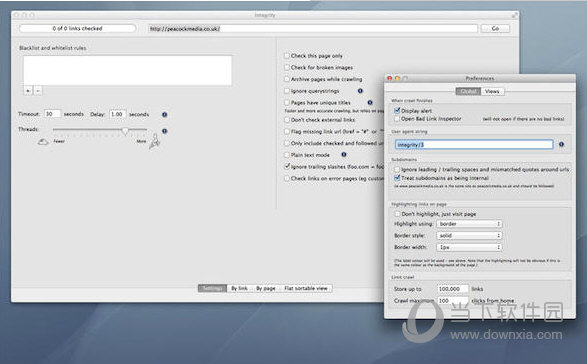This screenshot has width=587, height=364.
Task: Uncheck Treat subdomains as being internal
Action: [397, 178]
